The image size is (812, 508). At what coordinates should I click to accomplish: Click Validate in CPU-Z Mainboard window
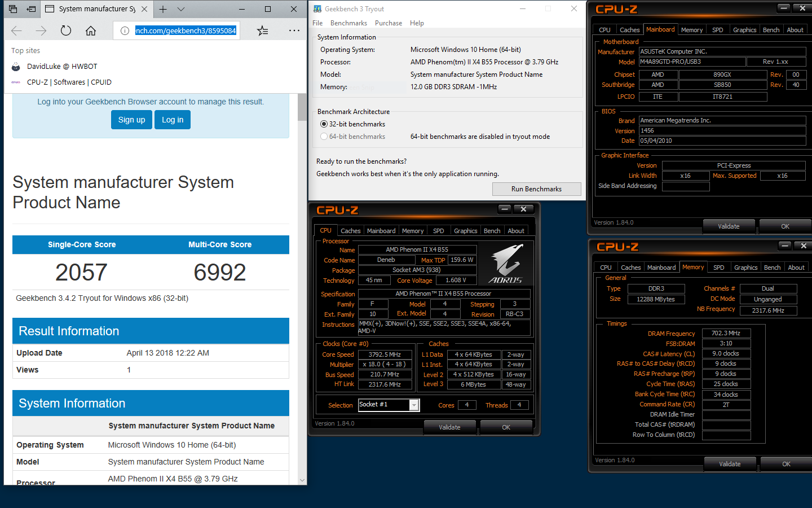729,226
